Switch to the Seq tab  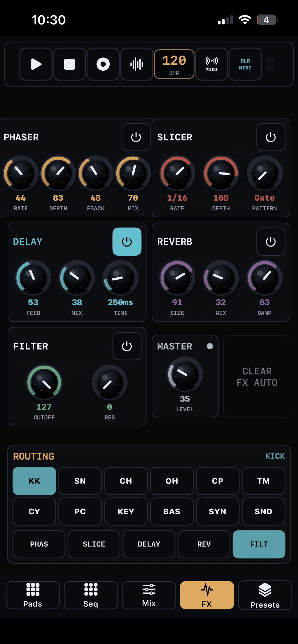(91, 595)
